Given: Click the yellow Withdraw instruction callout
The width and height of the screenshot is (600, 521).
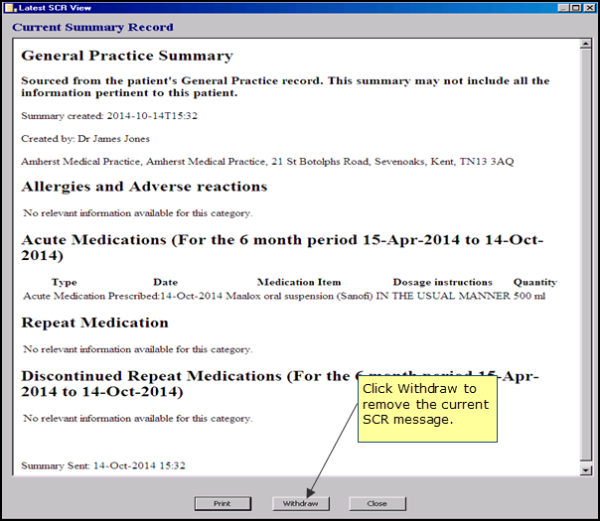Looking at the screenshot, I should (429, 404).
